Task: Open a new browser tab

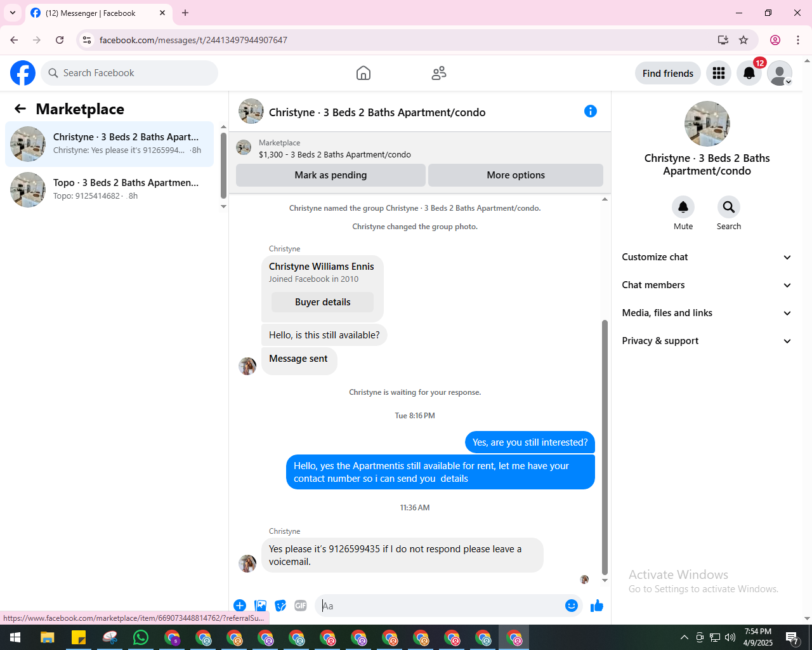Action: pyautogui.click(x=185, y=13)
